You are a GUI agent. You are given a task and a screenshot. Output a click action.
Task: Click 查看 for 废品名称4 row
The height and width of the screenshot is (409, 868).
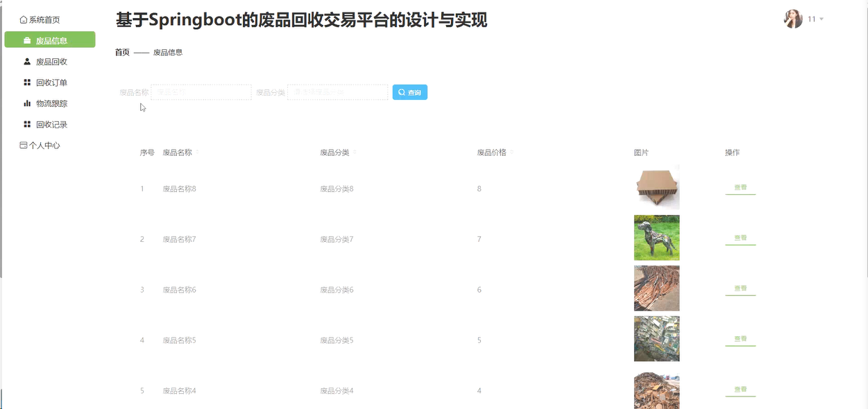(x=740, y=390)
